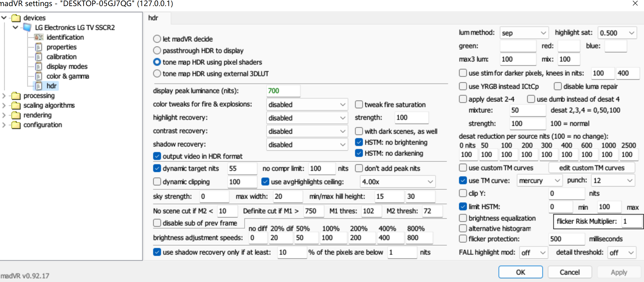This screenshot has width=644, height=282.
Task: Select color & gamma in the tree
Action: click(68, 76)
